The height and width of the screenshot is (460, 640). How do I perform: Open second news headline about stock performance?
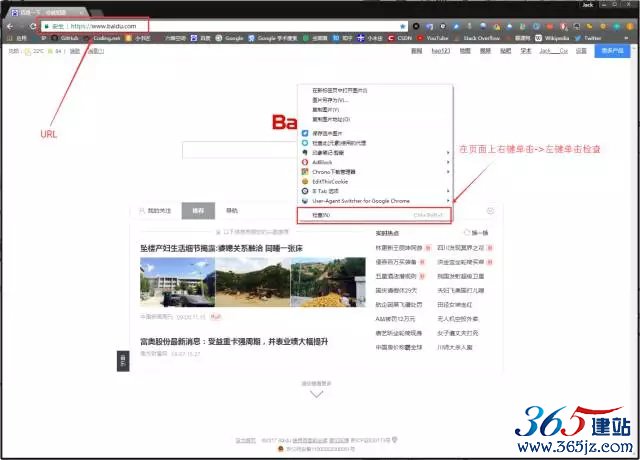point(234,342)
